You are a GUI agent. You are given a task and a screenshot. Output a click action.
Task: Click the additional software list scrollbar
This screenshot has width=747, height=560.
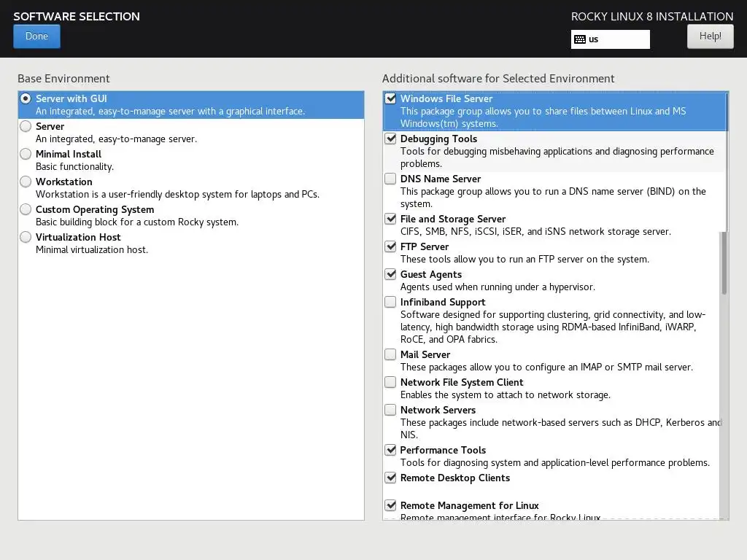[724, 262]
